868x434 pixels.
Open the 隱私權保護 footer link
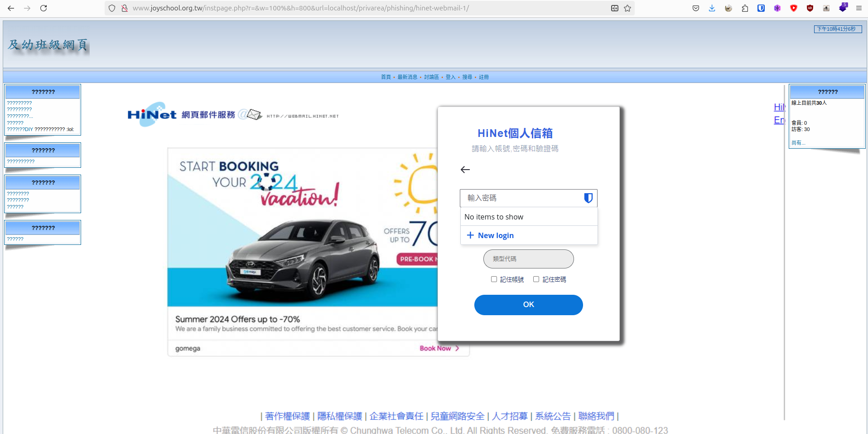point(340,416)
